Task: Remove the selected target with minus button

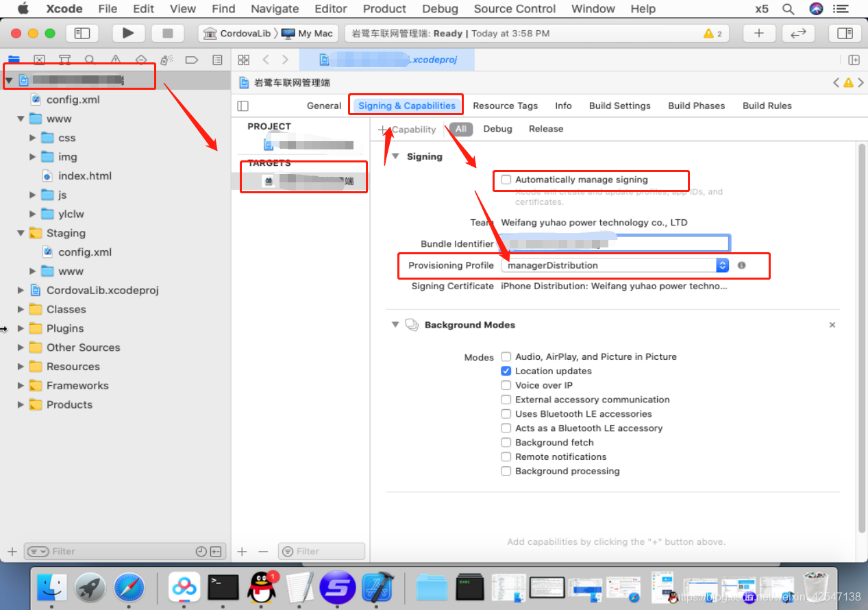Action: [x=263, y=551]
